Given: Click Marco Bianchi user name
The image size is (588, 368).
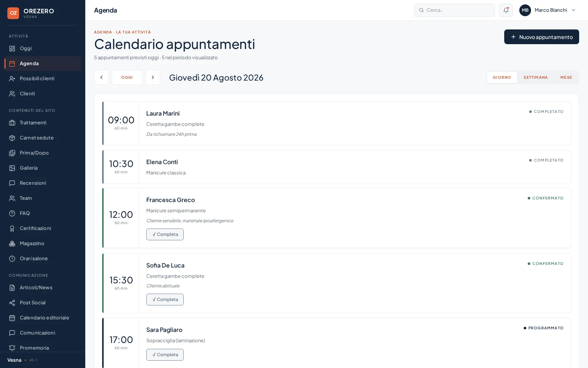Looking at the screenshot, I should pos(551,10).
